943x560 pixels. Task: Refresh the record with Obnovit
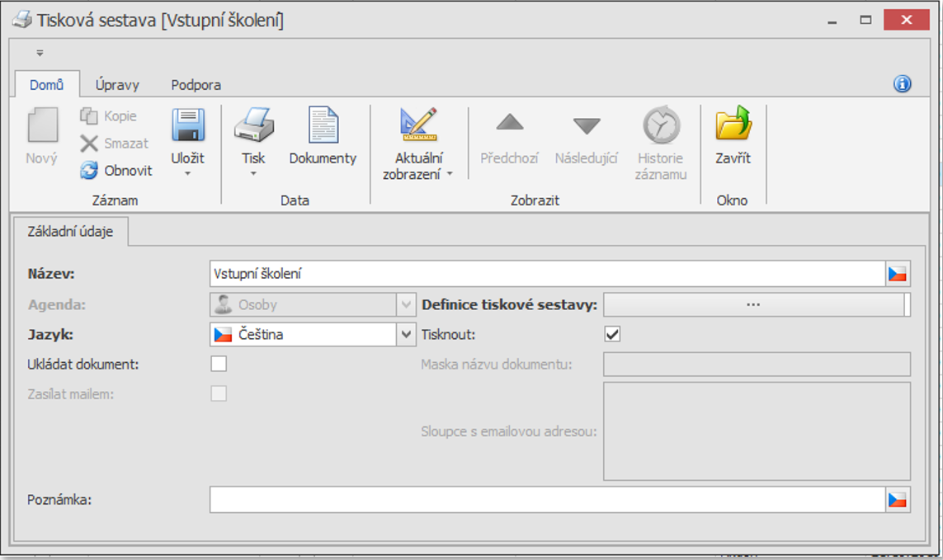coord(116,170)
